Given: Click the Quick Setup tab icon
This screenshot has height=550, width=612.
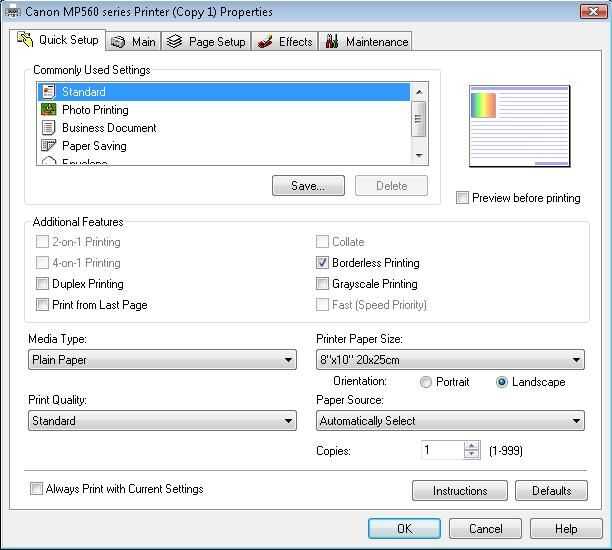Looking at the screenshot, I should coord(25,40).
